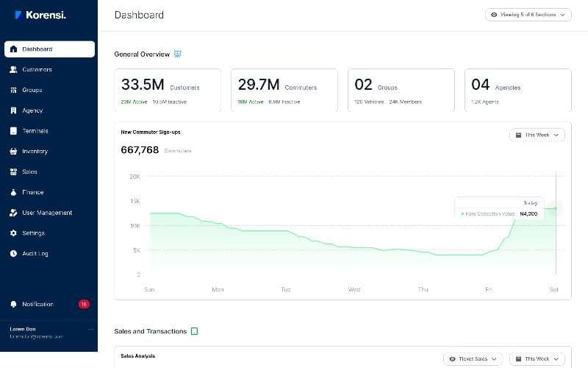Open the Sales Analysis This Week dropdown
The width and height of the screenshot is (588, 368).
coord(537,359)
